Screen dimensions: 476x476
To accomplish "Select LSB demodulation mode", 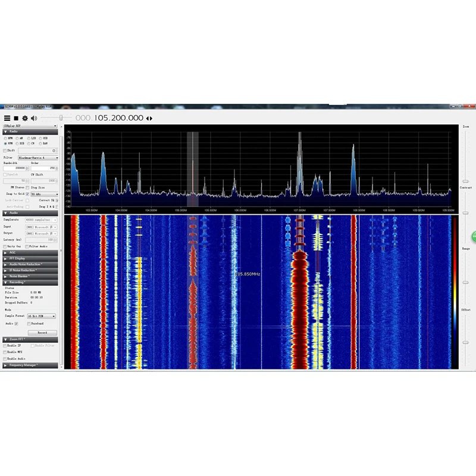I will (29, 139).
